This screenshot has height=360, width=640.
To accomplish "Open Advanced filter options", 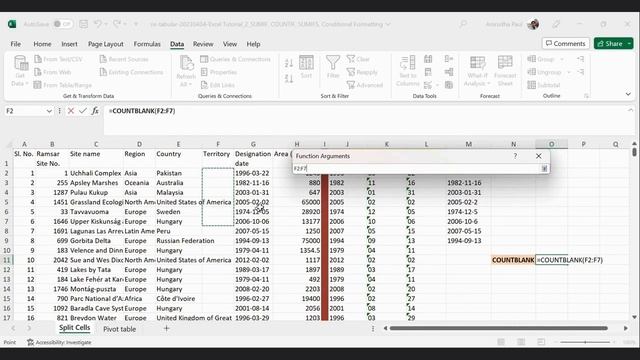I will point(364,85).
